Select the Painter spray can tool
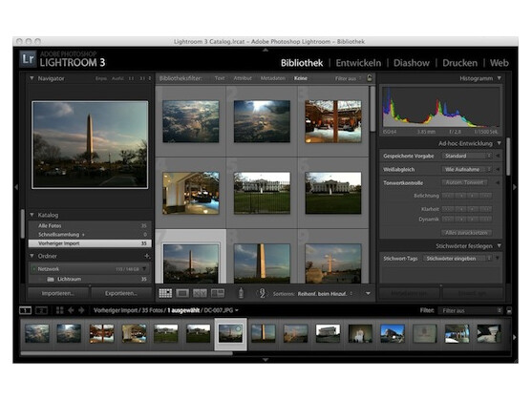Image resolution: width=532 pixels, height=399 pixels. click(x=241, y=293)
